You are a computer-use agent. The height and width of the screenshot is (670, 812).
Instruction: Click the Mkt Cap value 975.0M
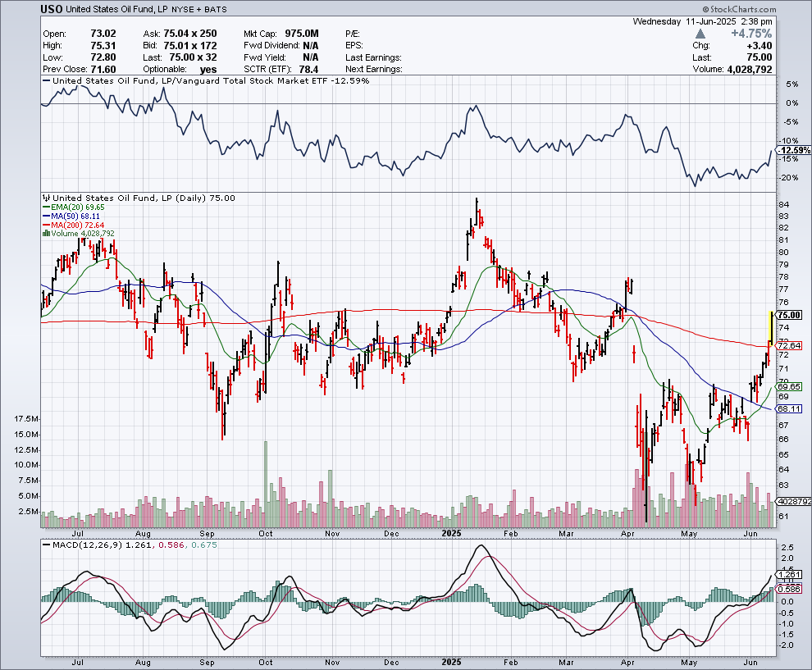point(301,34)
